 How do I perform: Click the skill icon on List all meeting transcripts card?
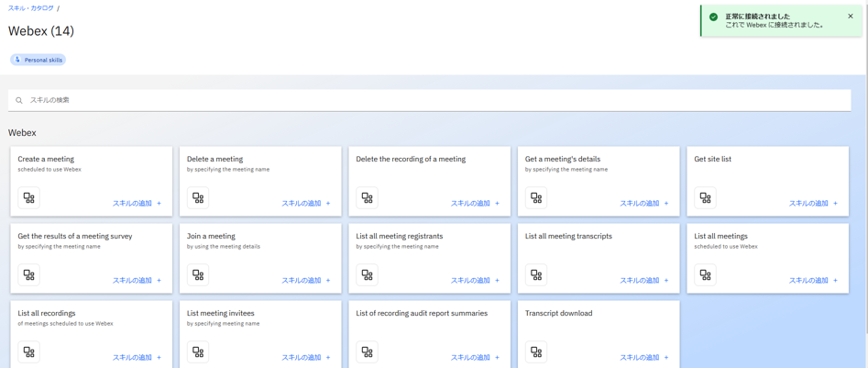(536, 274)
